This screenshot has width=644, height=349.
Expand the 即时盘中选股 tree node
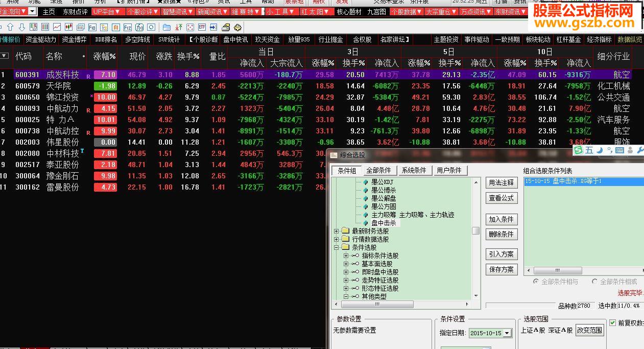pos(346,272)
